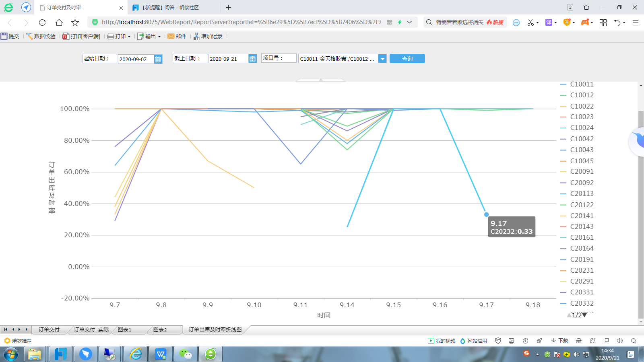Viewport: 644px width, 362px height.
Task: Click the URL address bar
Action: 241,22
